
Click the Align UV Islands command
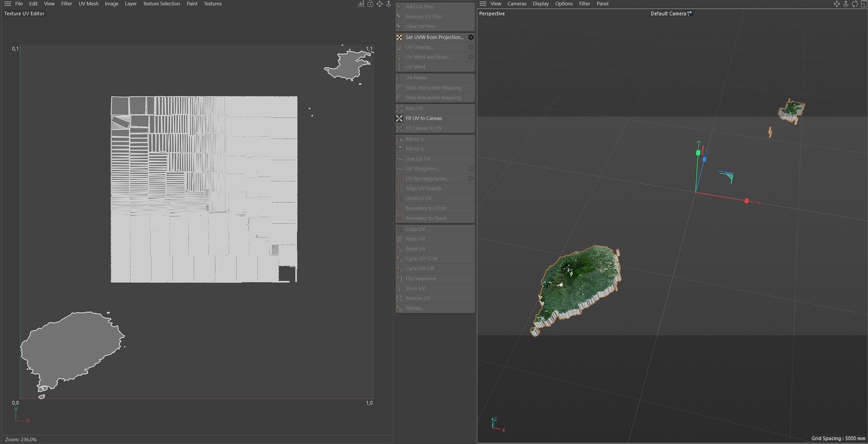pos(435,188)
